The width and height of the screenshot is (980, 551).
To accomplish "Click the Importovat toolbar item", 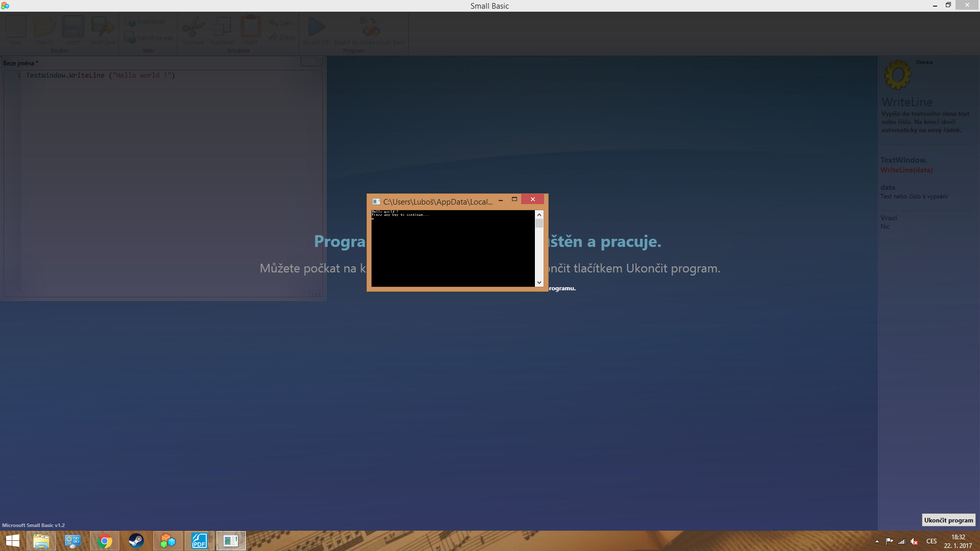I will pyautogui.click(x=145, y=22).
